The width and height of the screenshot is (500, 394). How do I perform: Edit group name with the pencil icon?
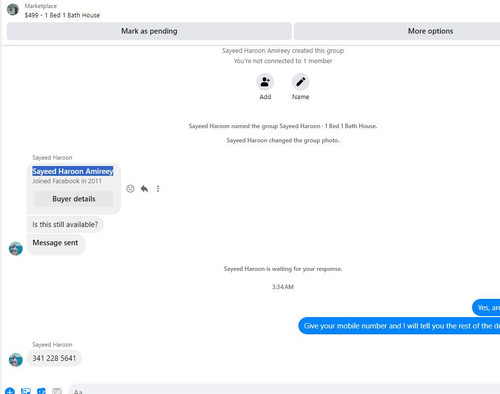pyautogui.click(x=300, y=82)
